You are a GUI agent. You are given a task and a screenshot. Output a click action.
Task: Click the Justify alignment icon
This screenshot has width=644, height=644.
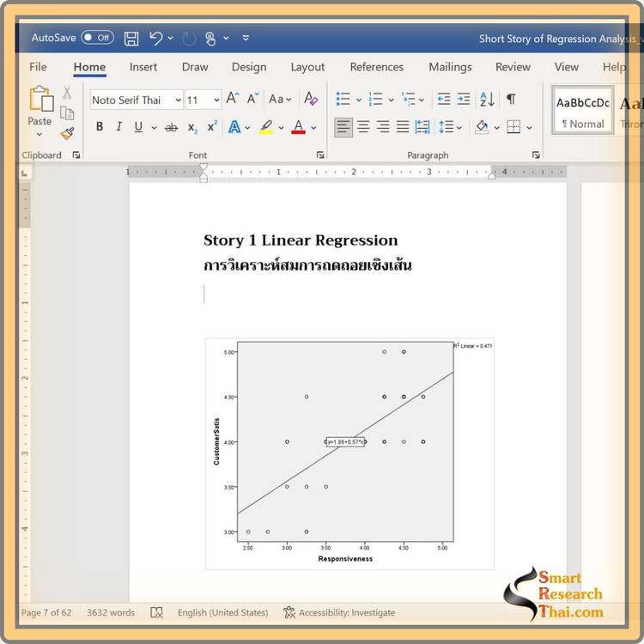(403, 127)
